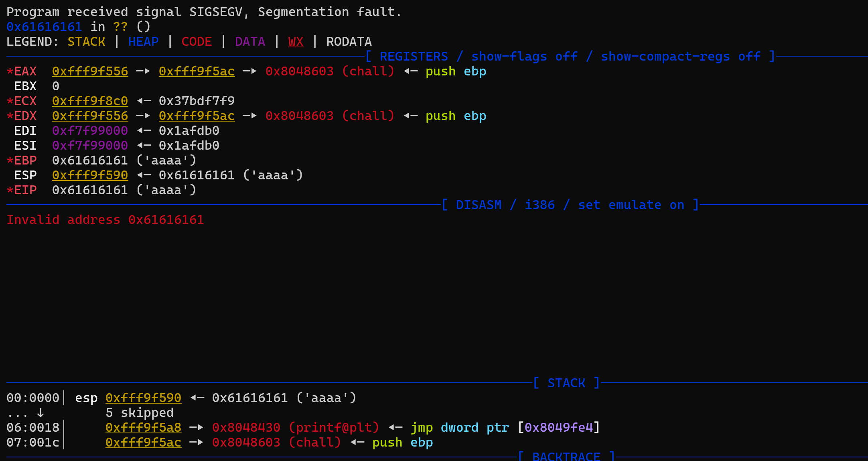
Task: Select the REGISTERS section header text
Action: (x=570, y=57)
